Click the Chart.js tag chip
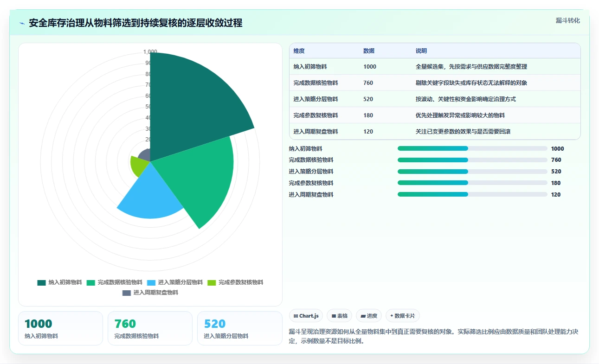599x364 pixels. point(306,316)
